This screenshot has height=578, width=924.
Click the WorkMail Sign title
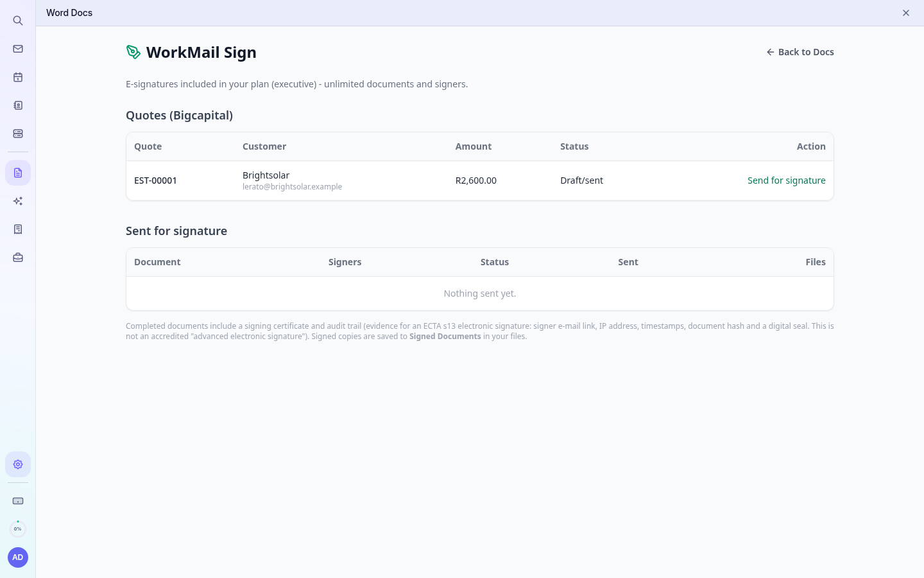click(x=201, y=52)
